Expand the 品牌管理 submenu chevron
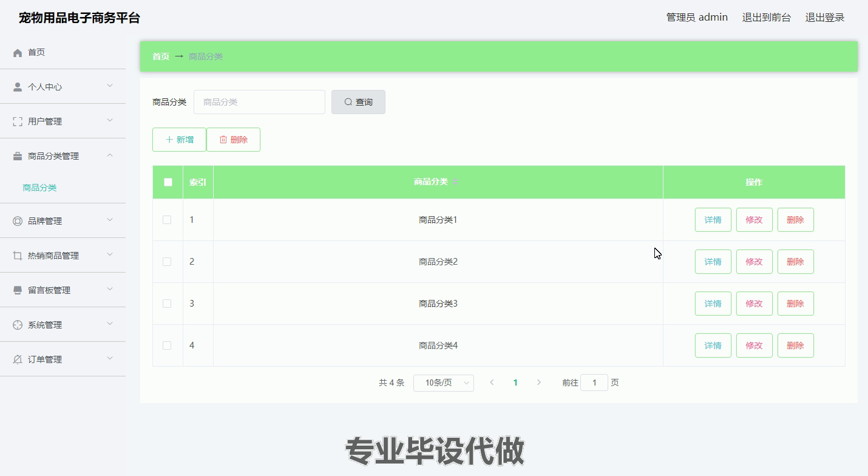868x476 pixels. coord(110,220)
